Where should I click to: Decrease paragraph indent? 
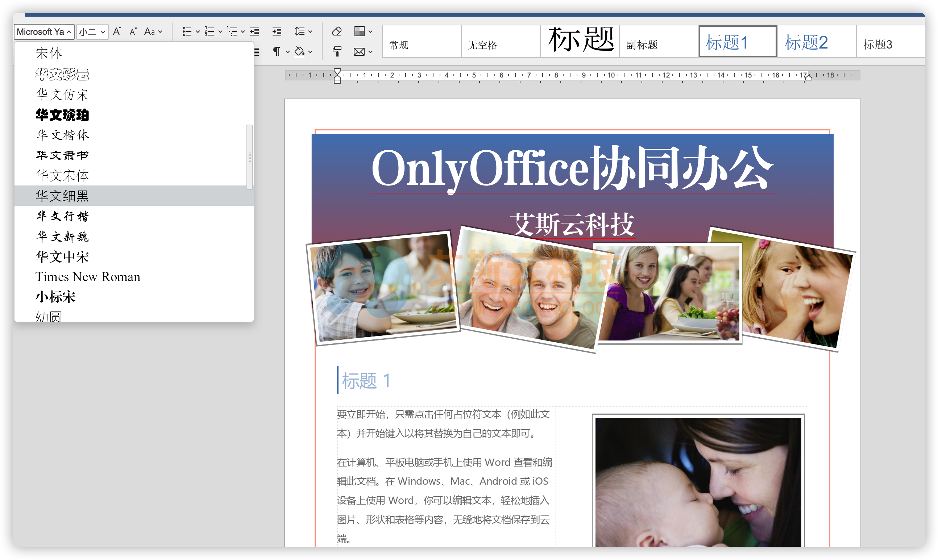pyautogui.click(x=255, y=31)
